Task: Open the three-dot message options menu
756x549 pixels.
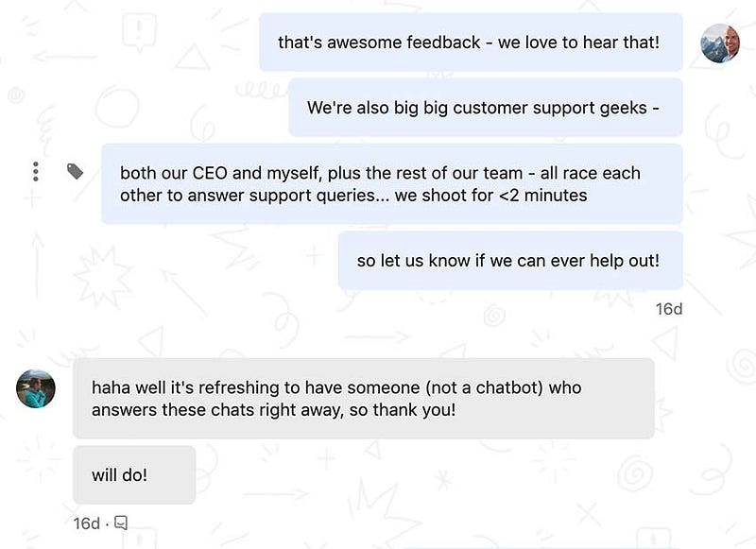Action: point(36,171)
